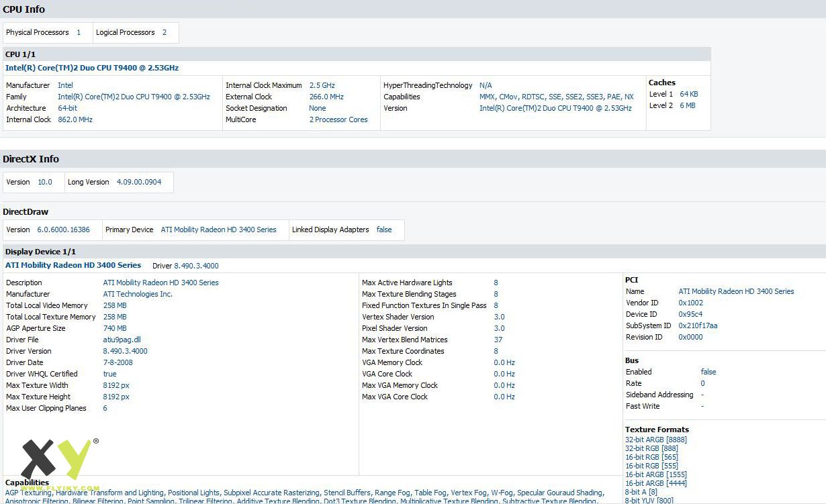Click the PCI Name value for ATI Radeon
This screenshot has width=826, height=504.
pyautogui.click(x=736, y=291)
